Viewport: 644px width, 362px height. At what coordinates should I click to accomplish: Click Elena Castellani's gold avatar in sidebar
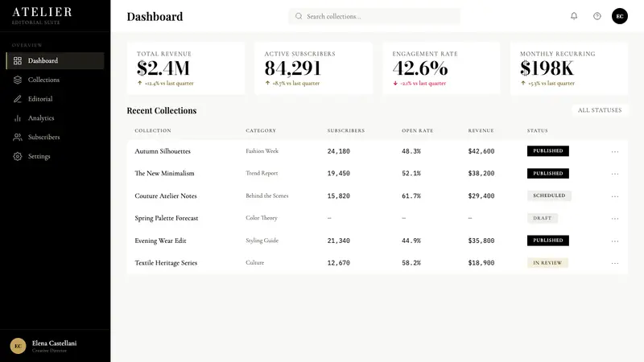pos(18,346)
